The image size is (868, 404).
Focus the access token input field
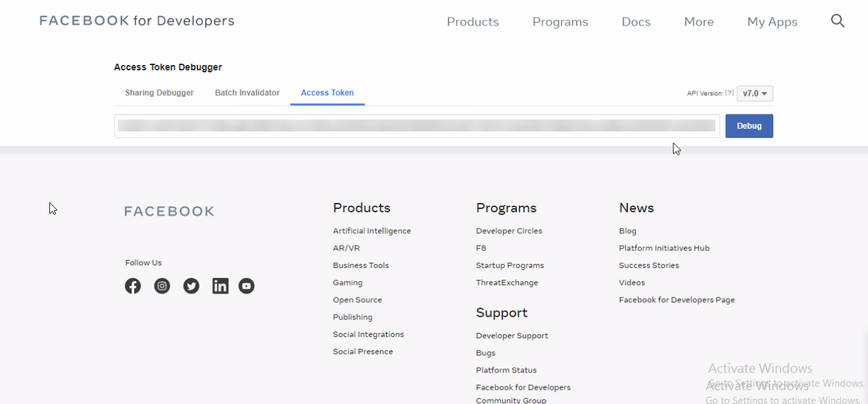[x=417, y=126]
